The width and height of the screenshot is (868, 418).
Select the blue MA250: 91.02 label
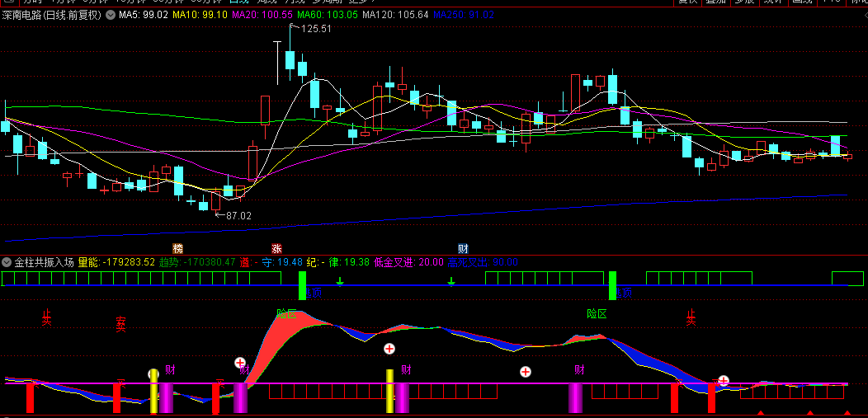click(464, 16)
